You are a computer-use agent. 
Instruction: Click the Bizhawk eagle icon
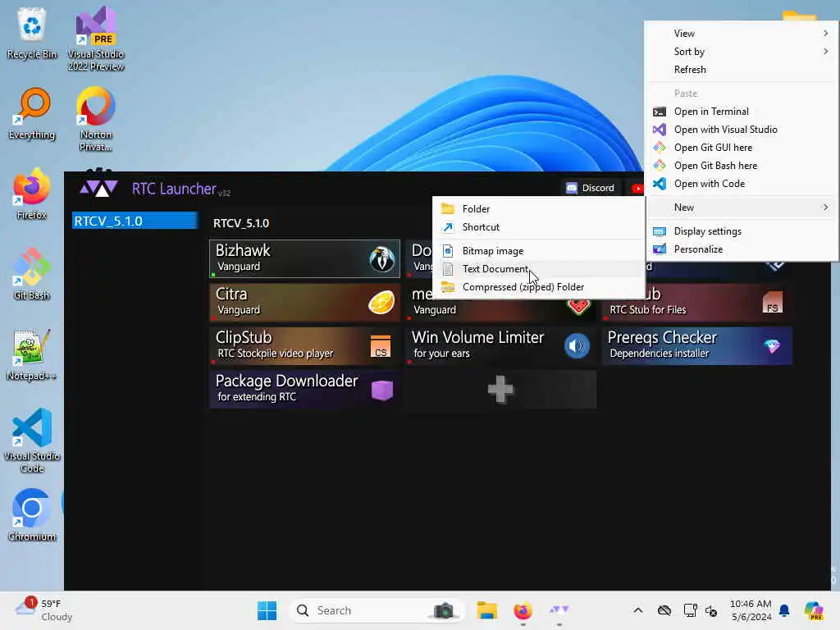[382, 259]
